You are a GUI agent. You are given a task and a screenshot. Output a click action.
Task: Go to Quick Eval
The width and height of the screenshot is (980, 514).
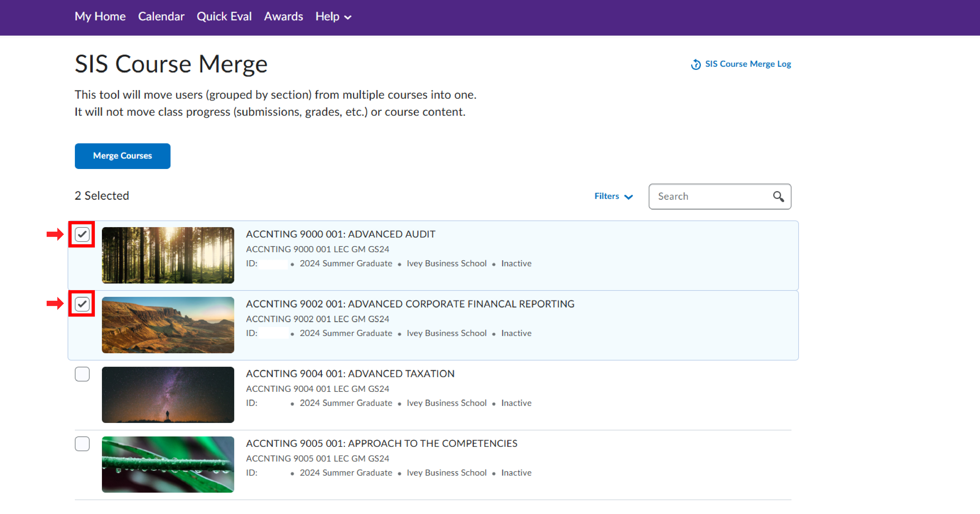(x=224, y=16)
